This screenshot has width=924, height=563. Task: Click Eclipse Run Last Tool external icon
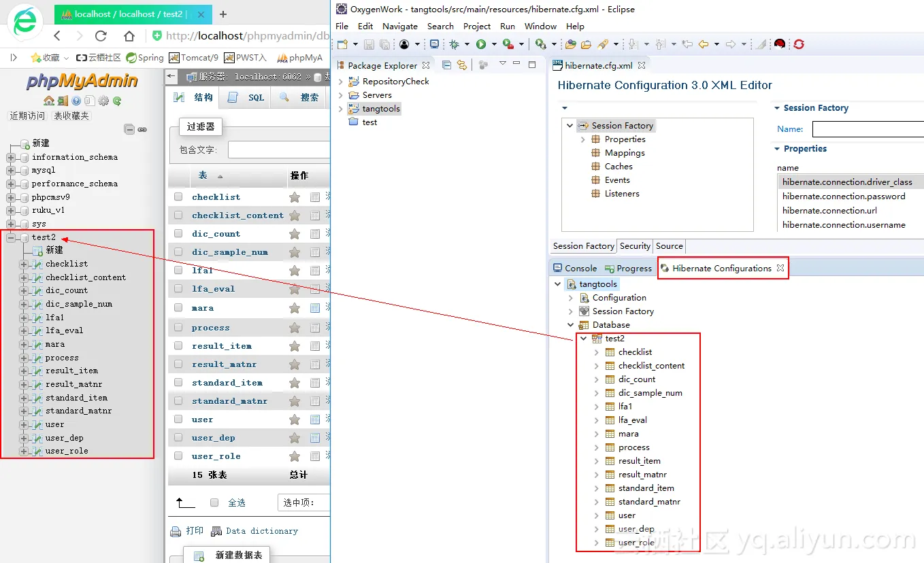508,44
